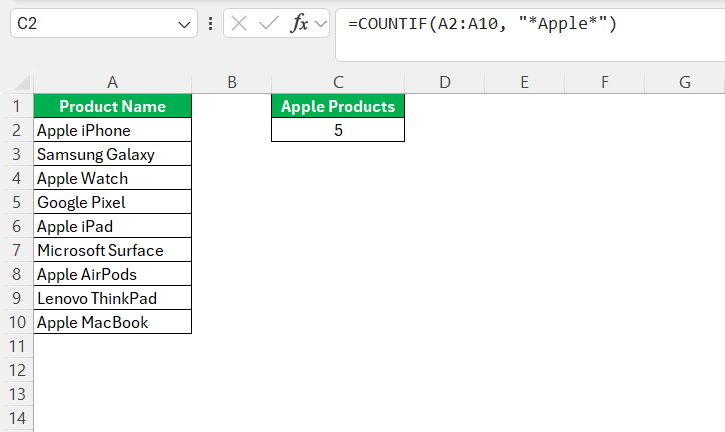
Task: Click the three-dot formula bar handle
Action: [x=210, y=24]
